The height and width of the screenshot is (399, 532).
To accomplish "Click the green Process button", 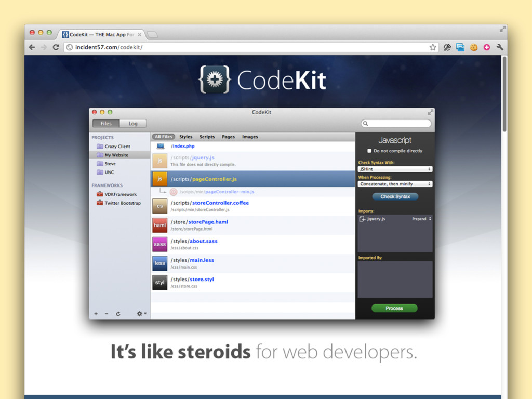I will (x=394, y=308).
